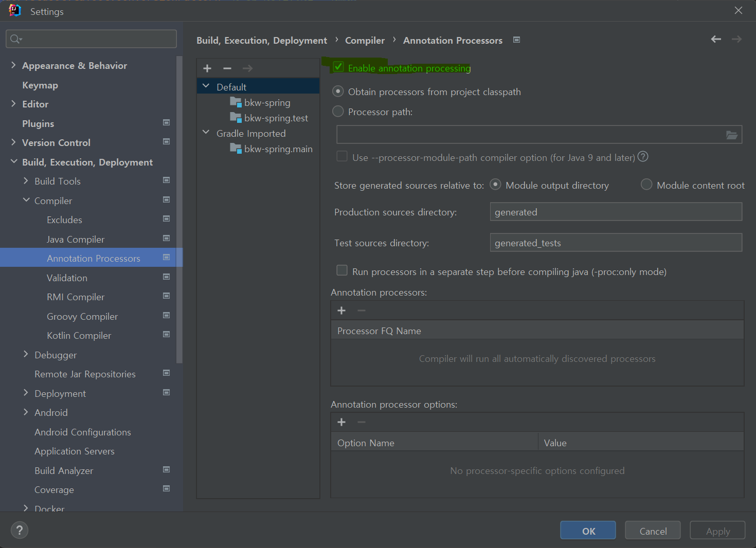This screenshot has height=548, width=756.
Task: Click the add profile plus icon above Default
Action: coord(207,68)
